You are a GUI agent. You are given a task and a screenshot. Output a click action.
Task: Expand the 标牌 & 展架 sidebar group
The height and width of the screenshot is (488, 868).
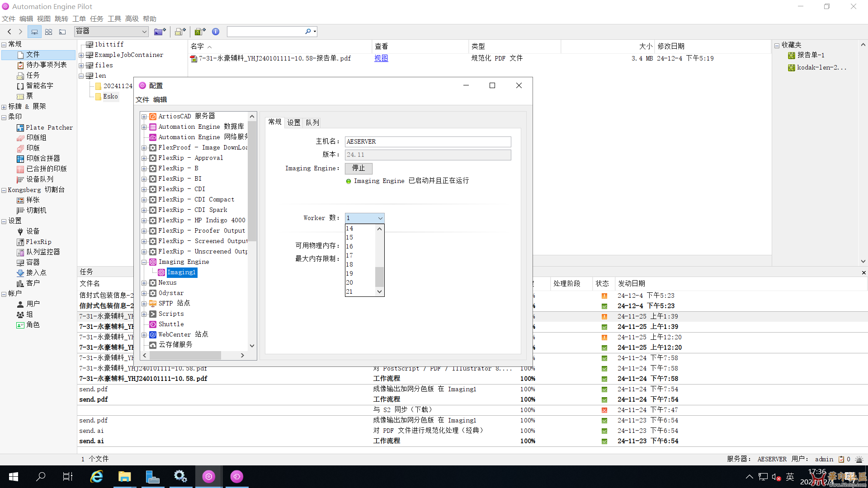[4, 107]
